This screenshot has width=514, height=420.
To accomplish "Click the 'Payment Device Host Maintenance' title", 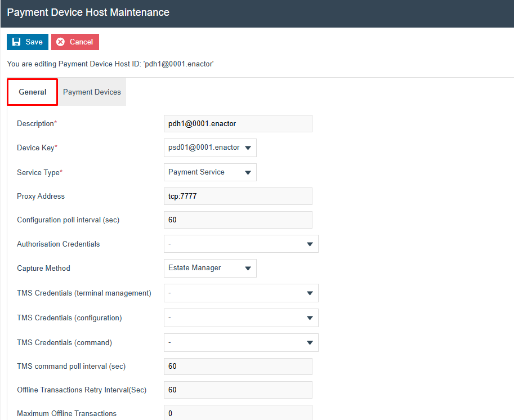I will [x=88, y=12].
